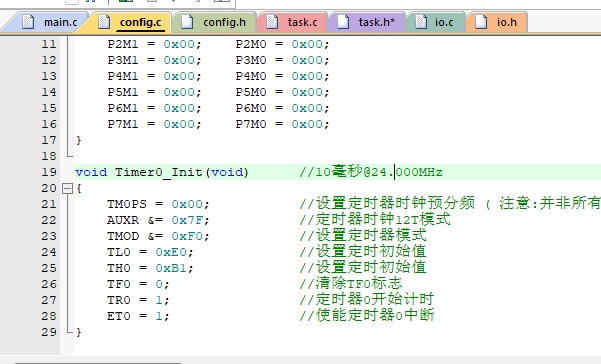The image size is (601, 364).
Task: Click the 'TR0 = 1;' statement
Action: [x=138, y=300]
